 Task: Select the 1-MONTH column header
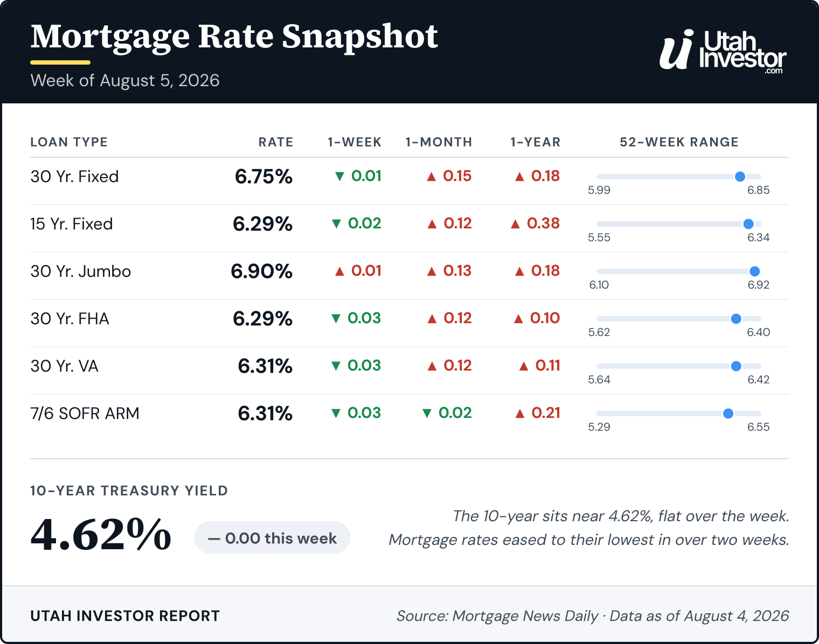point(439,142)
